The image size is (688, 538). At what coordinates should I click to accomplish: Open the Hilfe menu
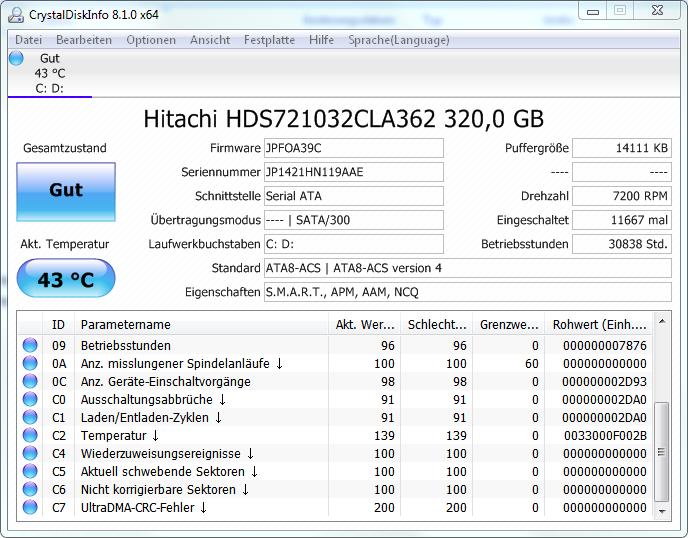click(321, 40)
